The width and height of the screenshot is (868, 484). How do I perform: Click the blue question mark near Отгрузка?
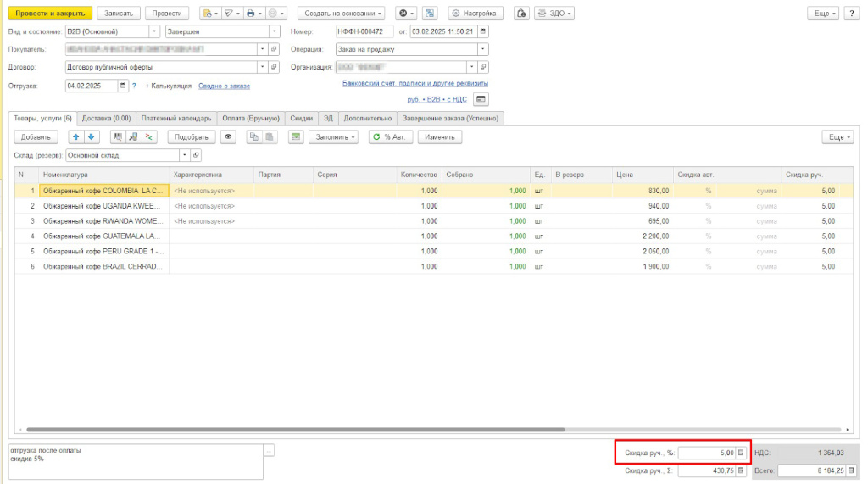(x=134, y=86)
